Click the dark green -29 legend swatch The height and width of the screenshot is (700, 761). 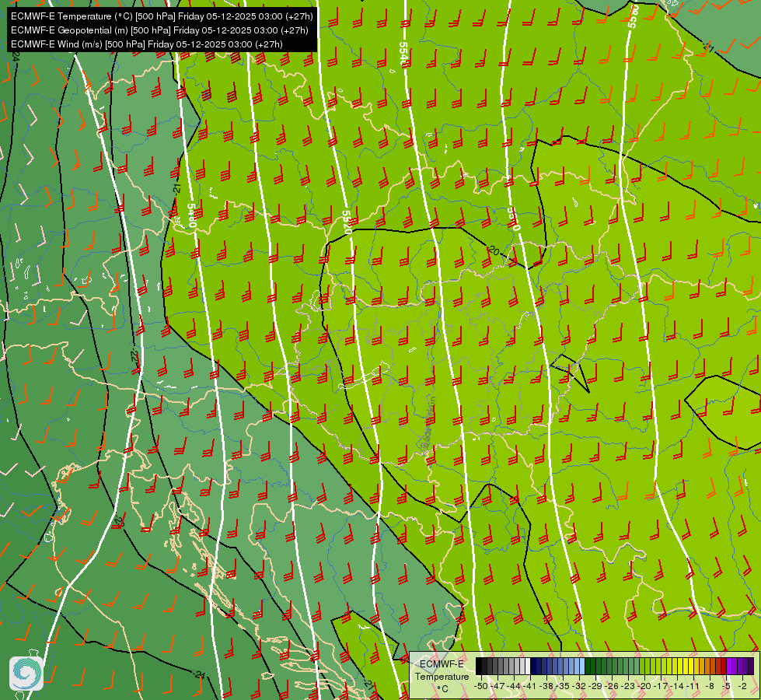click(x=588, y=666)
